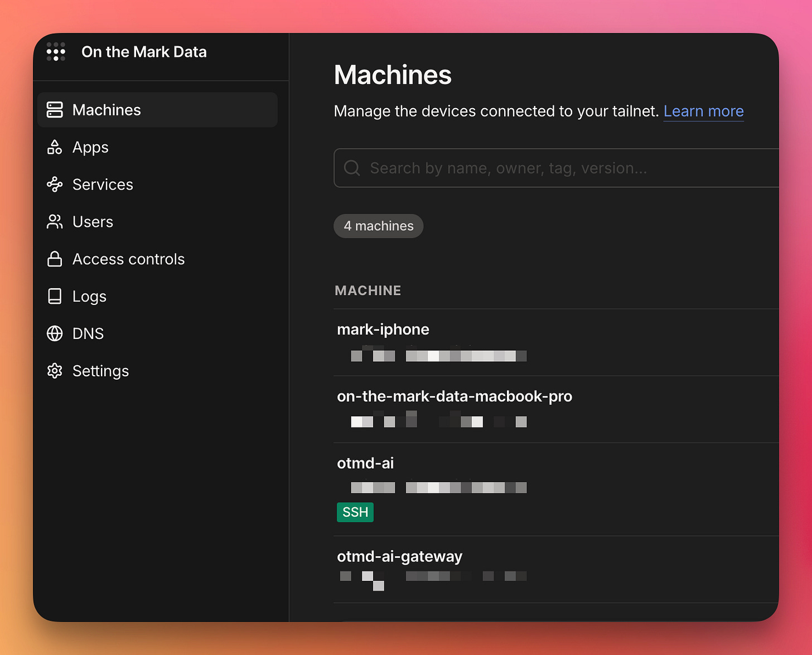Open the mark-iphone machine

(x=383, y=329)
